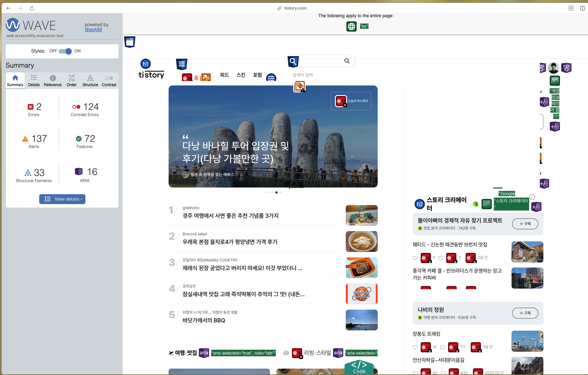Screen dimensions: 588x375
Task: Open the 패티드 - 신논현 애견동반 브런치 맛집 post
Action: [450, 245]
